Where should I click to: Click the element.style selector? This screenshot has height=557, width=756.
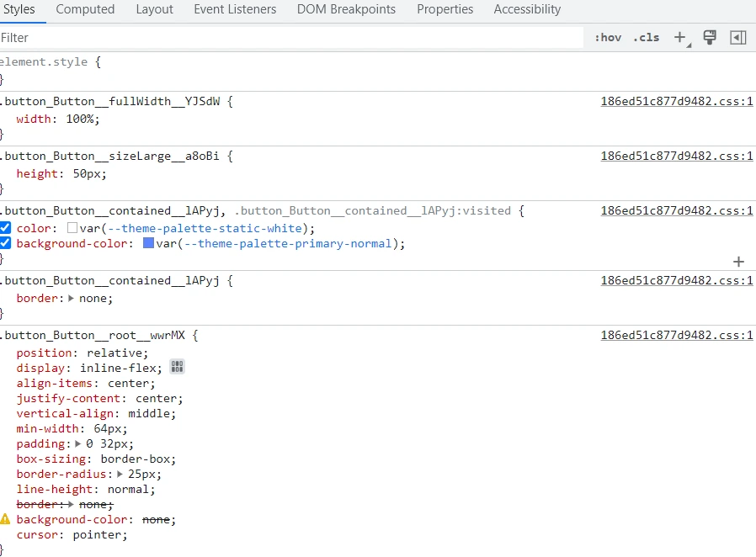coord(44,61)
